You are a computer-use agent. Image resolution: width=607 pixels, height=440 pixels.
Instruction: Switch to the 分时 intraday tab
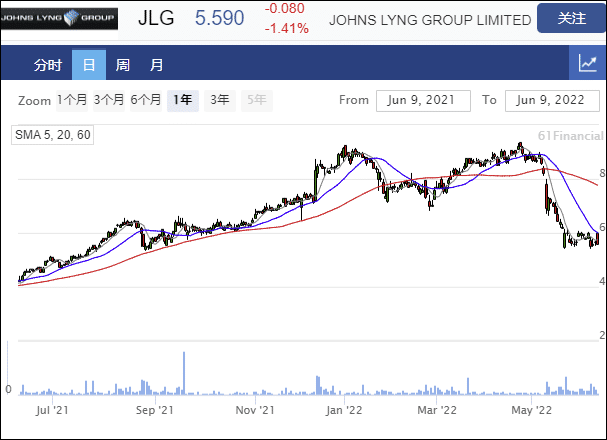48,65
